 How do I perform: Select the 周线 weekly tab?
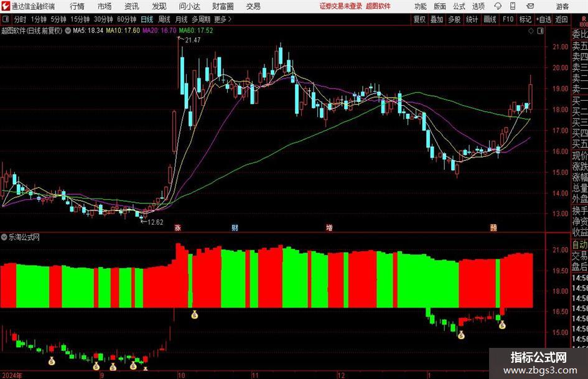pyautogui.click(x=164, y=19)
